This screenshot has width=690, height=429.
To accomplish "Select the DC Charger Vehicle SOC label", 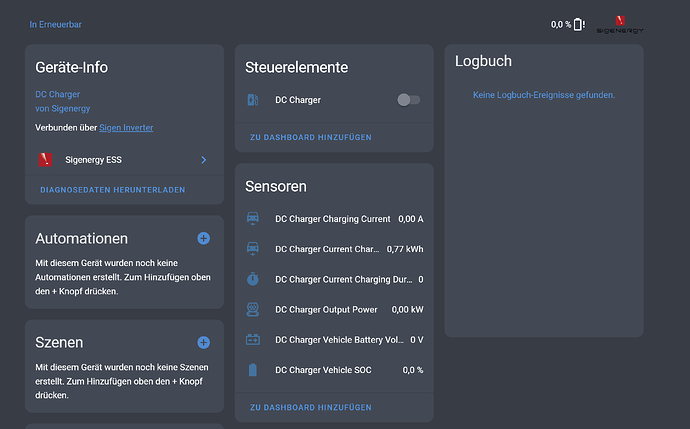I will [x=323, y=370].
